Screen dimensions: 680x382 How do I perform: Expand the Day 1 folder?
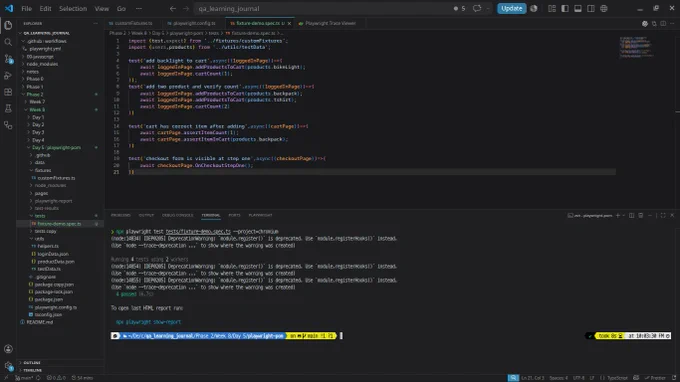38,117
